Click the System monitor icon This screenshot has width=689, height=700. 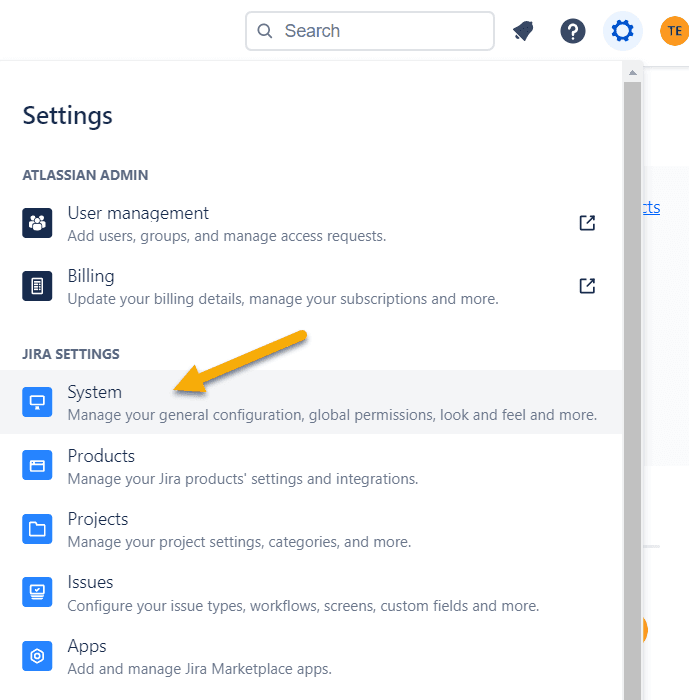pyautogui.click(x=37, y=402)
